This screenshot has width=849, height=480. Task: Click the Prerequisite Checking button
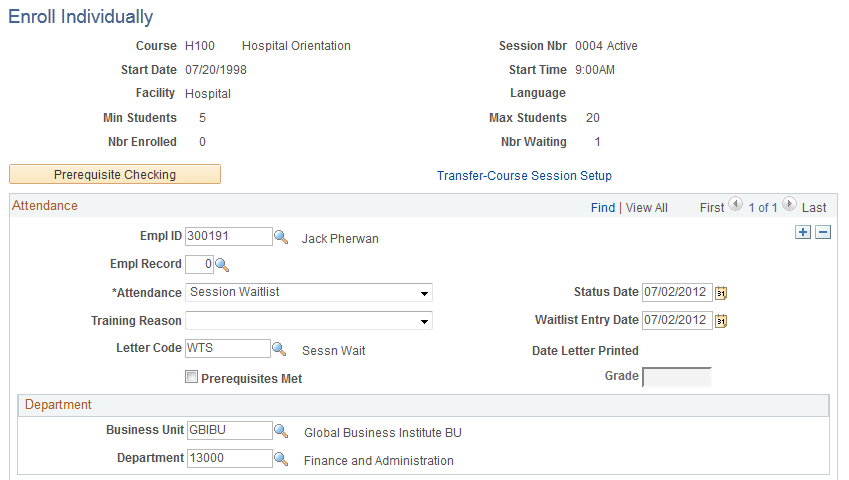click(x=115, y=174)
